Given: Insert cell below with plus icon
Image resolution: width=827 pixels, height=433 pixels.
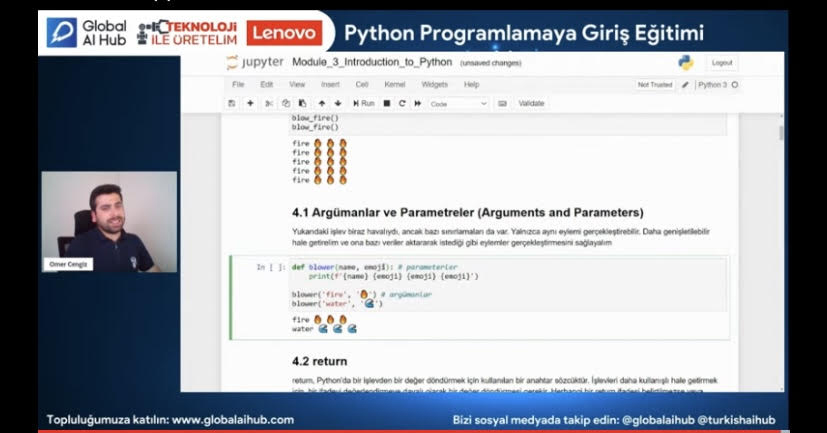Looking at the screenshot, I should [x=250, y=103].
